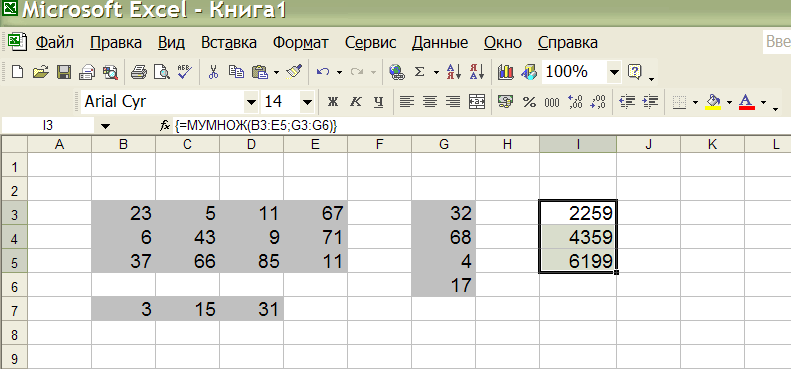Image resolution: width=791 pixels, height=369 pixels.
Task: Open the Chart Wizard icon
Action: [505, 72]
